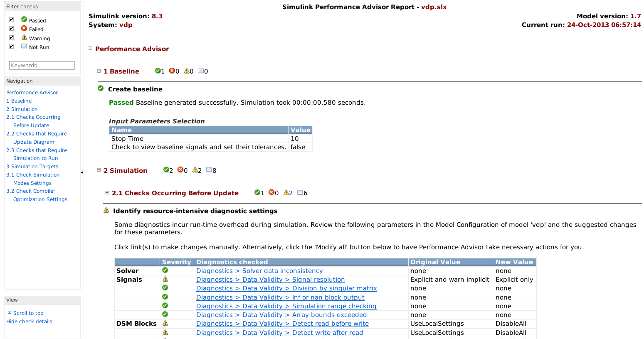Viewport: 644px width, 339px height.
Task: Open Diagnostics > Data Validity > Signal resolution
Action: click(x=271, y=280)
